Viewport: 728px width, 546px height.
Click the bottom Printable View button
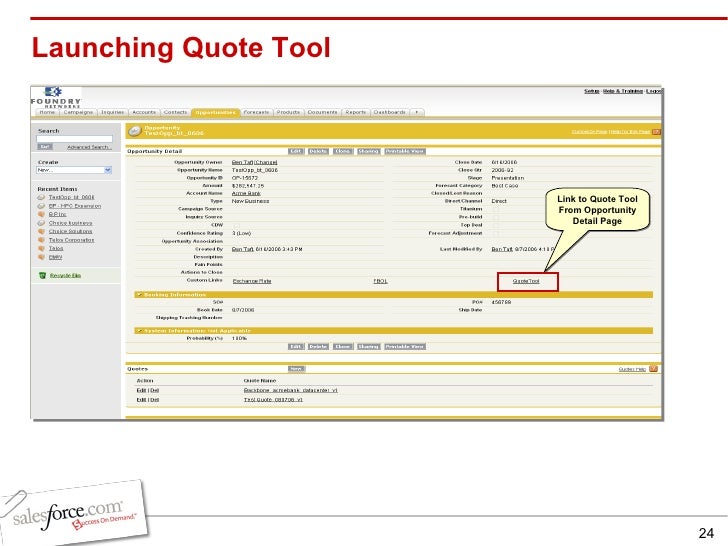pyautogui.click(x=405, y=347)
